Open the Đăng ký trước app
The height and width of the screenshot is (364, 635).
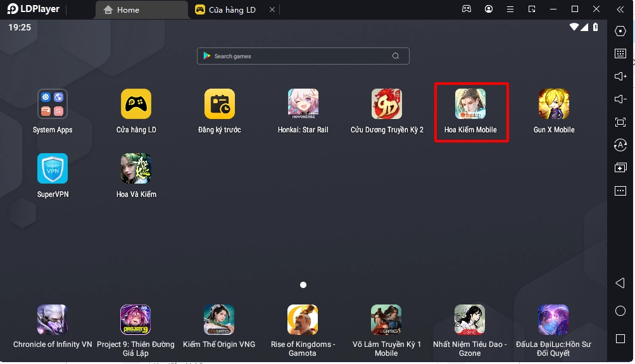tap(220, 104)
